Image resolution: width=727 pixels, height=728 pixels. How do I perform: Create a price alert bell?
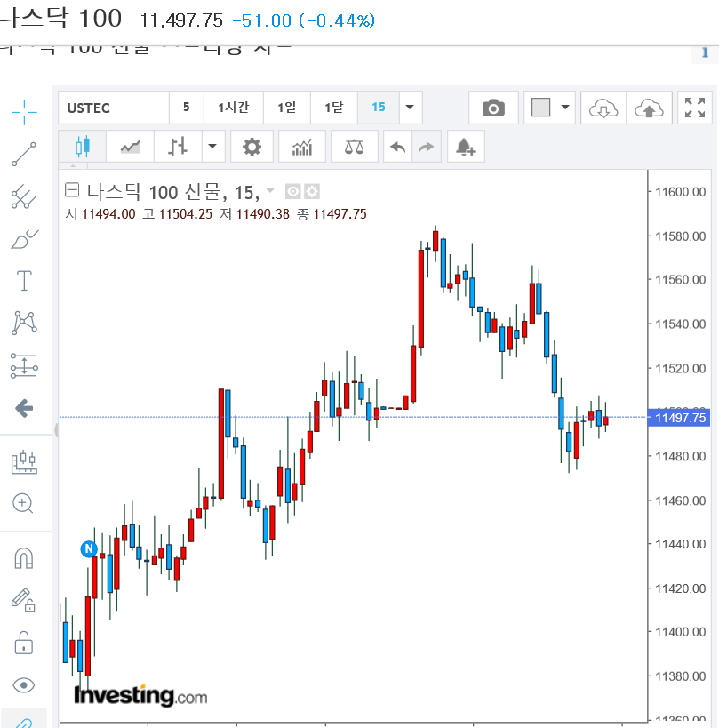[466, 147]
